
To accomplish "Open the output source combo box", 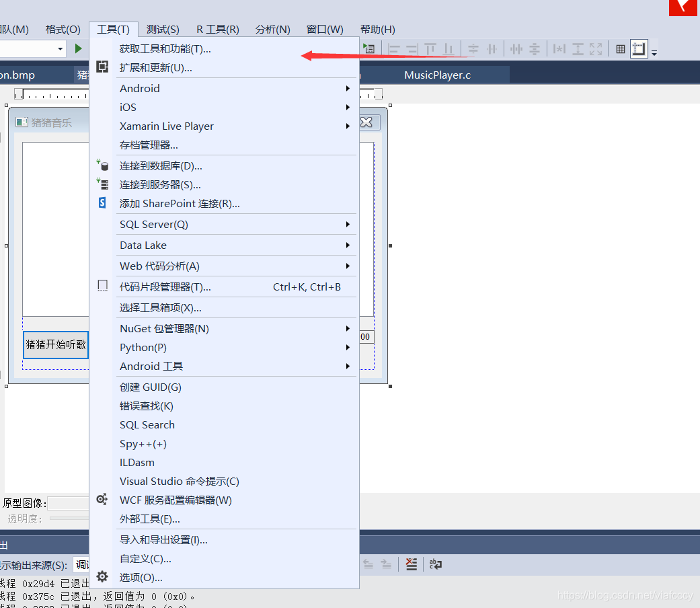I will point(81,565).
